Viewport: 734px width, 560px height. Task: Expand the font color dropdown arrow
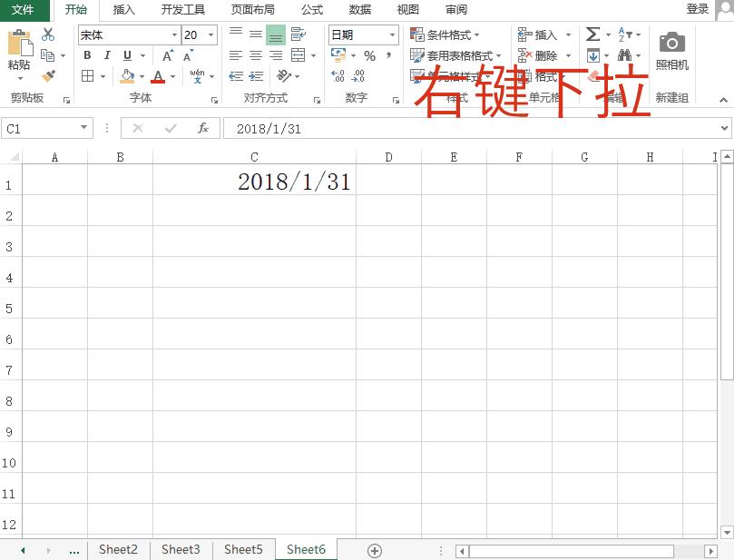171,74
